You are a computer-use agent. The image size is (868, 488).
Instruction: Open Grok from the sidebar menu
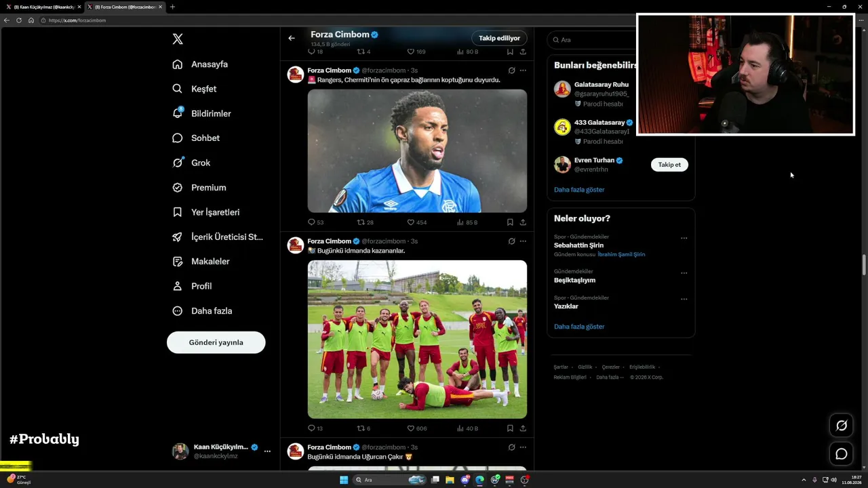coord(191,163)
